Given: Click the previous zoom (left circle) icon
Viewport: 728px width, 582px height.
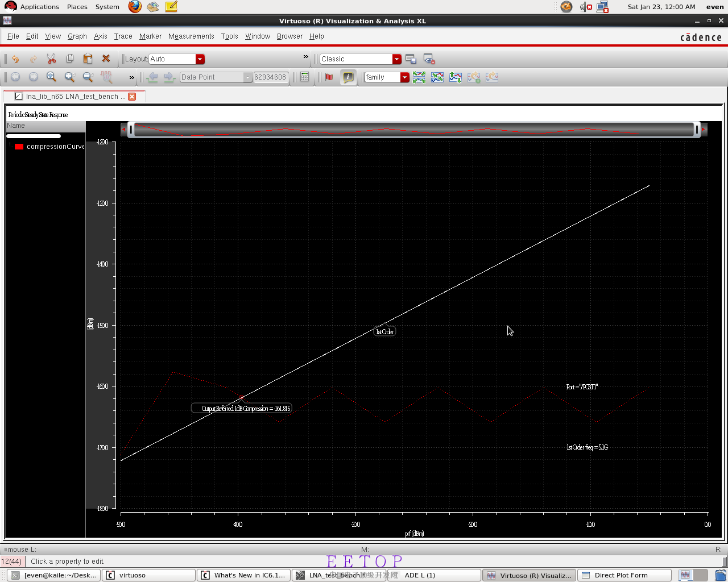Looking at the screenshot, I should tap(15, 77).
